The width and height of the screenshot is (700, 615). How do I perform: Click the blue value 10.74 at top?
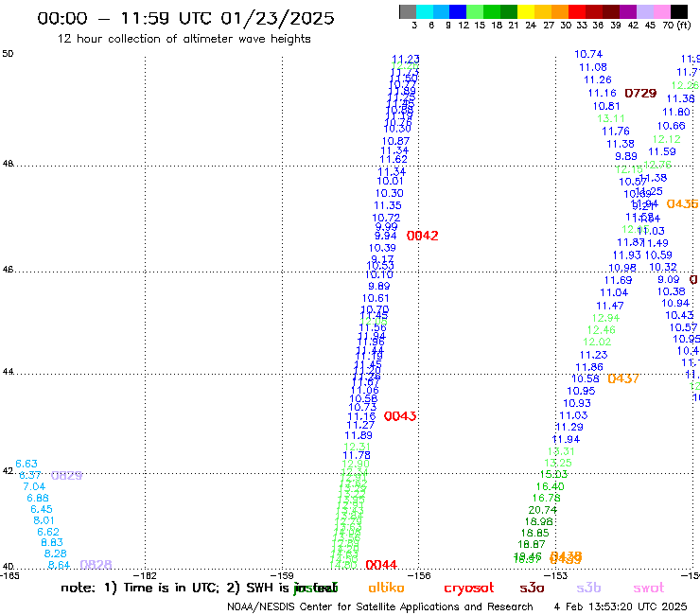(x=588, y=54)
